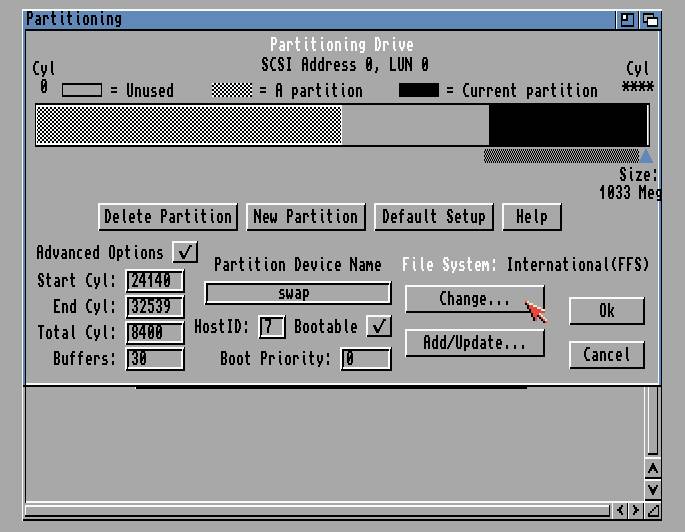Click the scroll left arrow at bottom
This screenshot has height=532, width=685.
621,510
